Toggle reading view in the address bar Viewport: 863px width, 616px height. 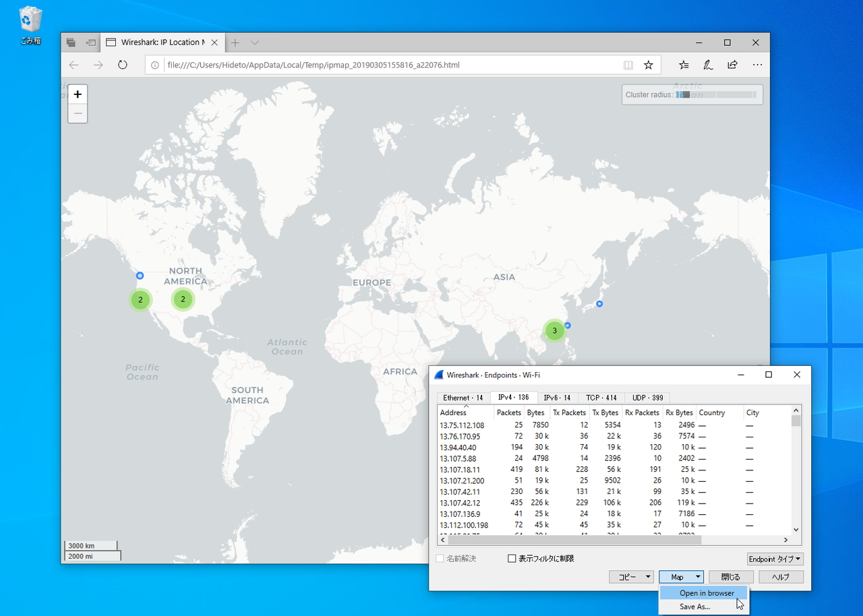628,65
